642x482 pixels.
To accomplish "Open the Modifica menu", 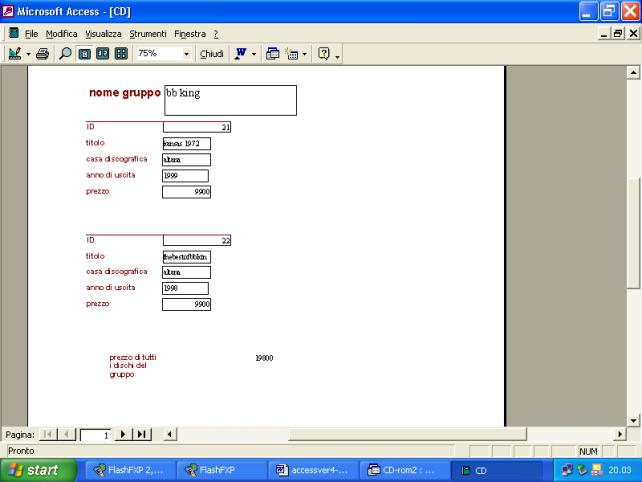I will (x=61, y=34).
